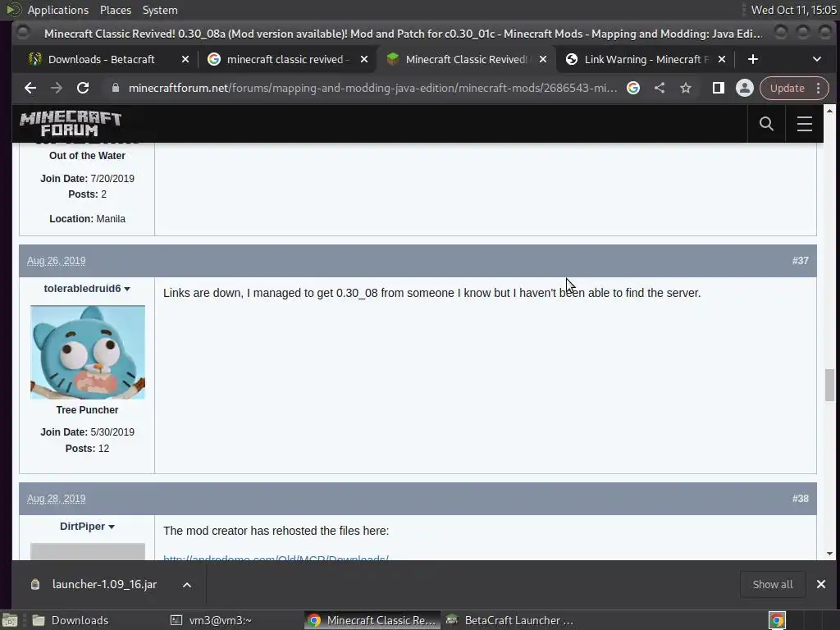
Task: Switch to the Link Warning tab
Action: click(x=646, y=59)
